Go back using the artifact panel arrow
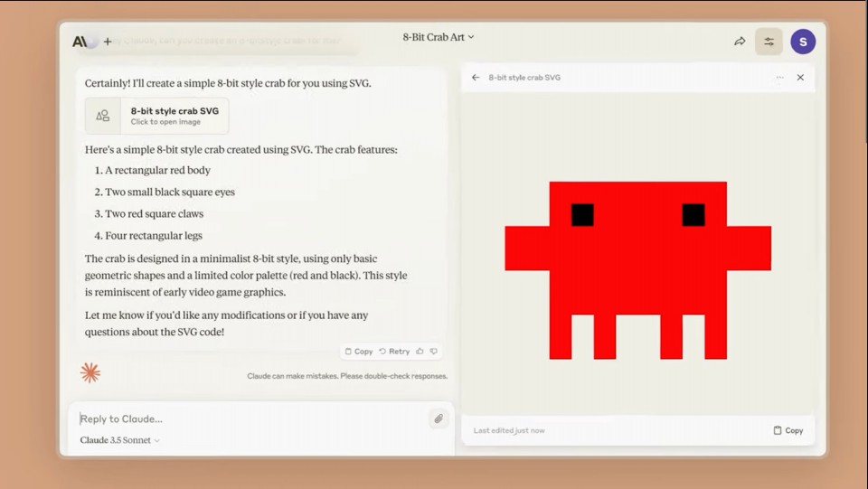868x489 pixels. coord(476,78)
